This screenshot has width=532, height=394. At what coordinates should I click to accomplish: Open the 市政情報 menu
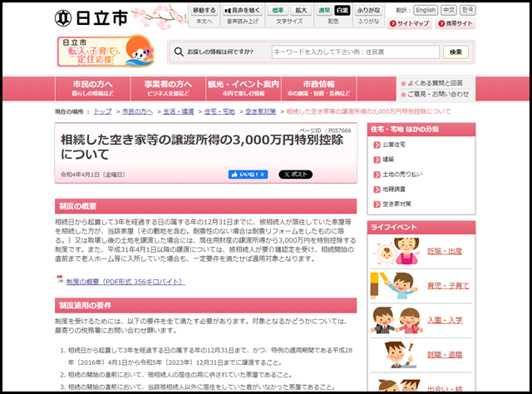pos(318,89)
